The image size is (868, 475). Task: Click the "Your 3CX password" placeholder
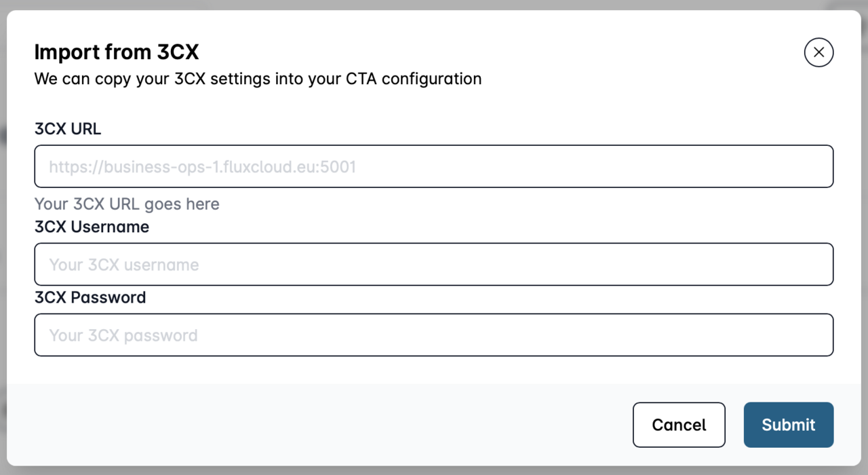pos(123,335)
